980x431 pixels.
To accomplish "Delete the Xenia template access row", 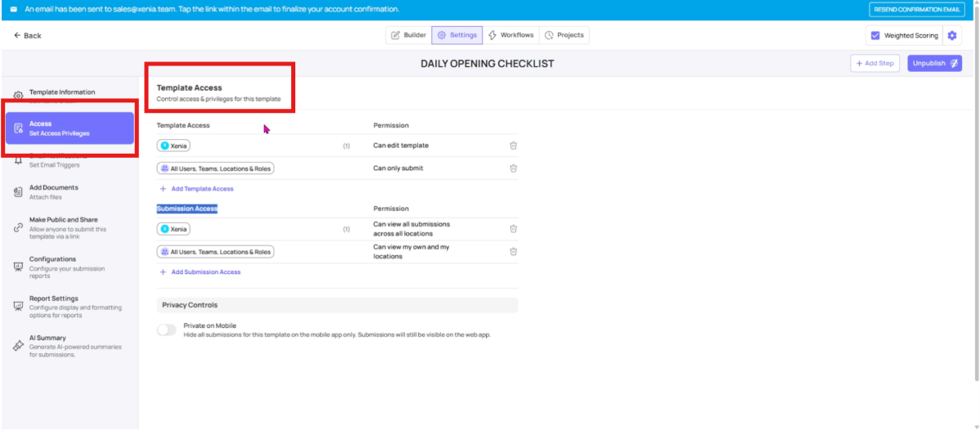I will pyautogui.click(x=513, y=146).
